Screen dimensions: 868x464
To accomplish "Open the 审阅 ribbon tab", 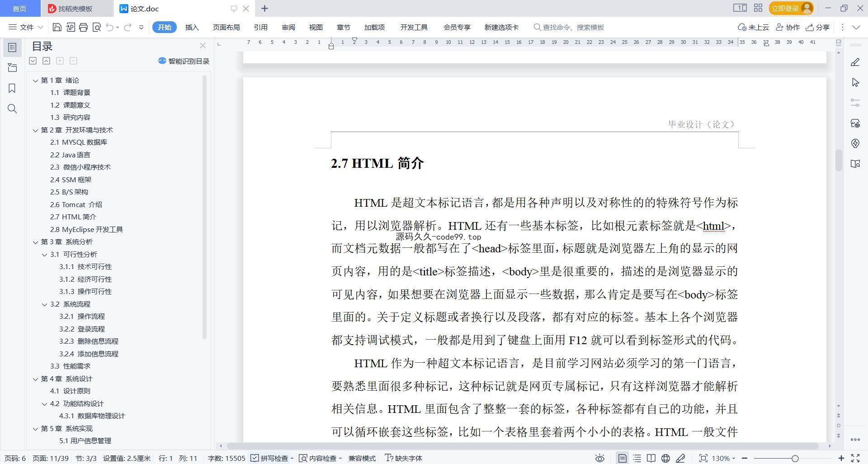I will [288, 27].
